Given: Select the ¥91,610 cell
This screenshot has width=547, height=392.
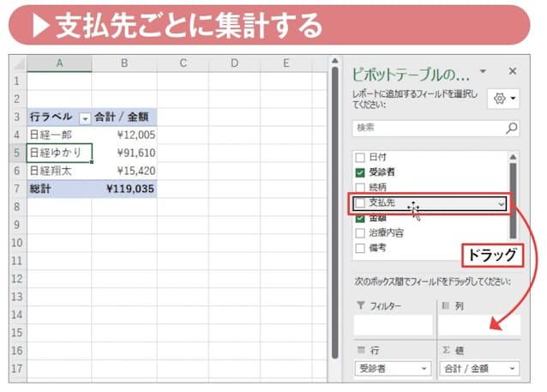Looking at the screenshot, I should click(x=124, y=153).
